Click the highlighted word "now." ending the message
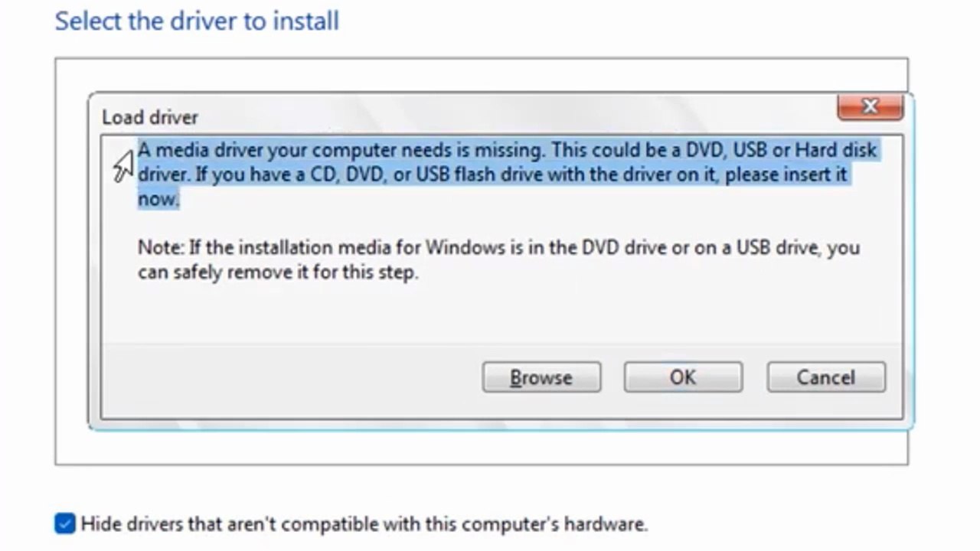The height and width of the screenshot is (551, 980). 158,200
